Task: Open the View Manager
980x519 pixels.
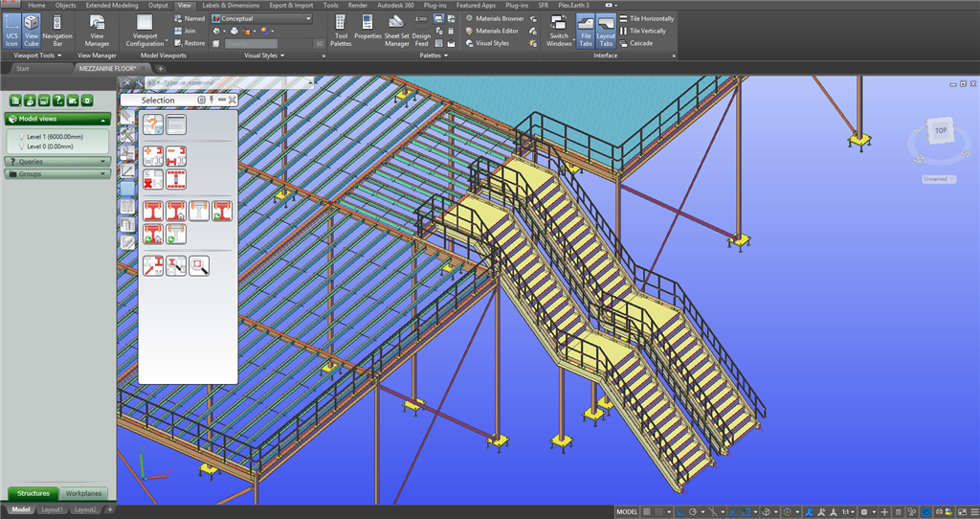Action: [x=97, y=29]
